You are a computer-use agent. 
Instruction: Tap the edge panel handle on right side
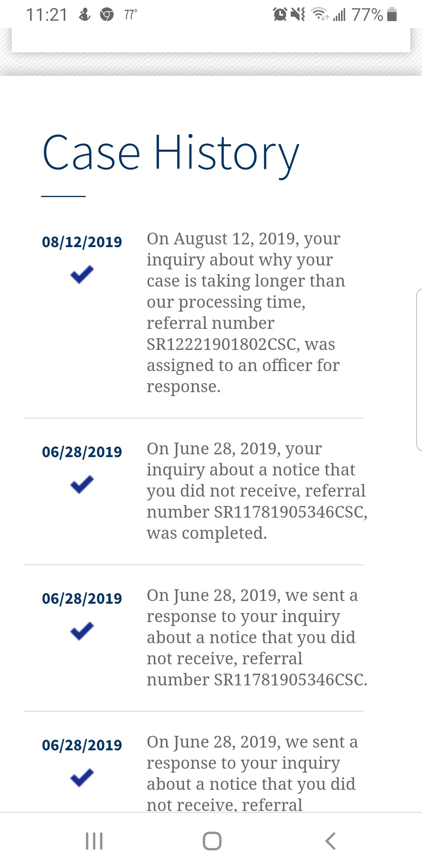(419, 370)
